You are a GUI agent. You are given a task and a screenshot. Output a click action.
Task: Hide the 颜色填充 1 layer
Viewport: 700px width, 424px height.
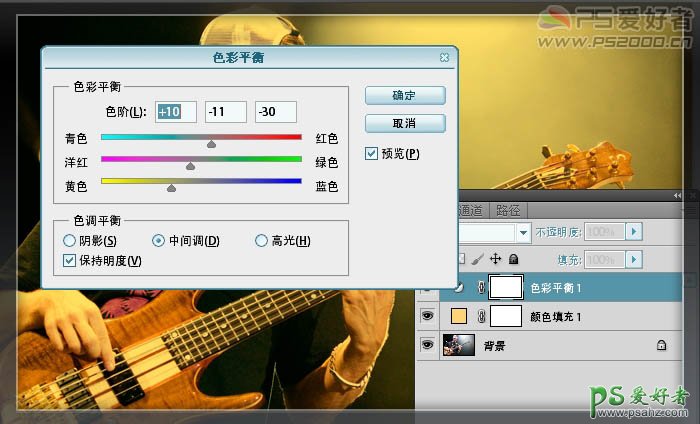point(427,317)
